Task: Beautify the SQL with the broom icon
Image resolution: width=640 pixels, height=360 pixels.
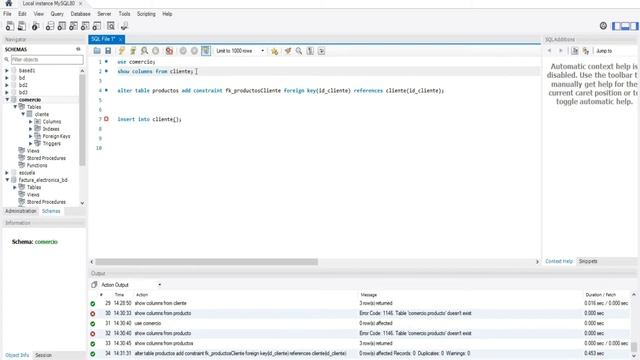Action: click(x=288, y=51)
